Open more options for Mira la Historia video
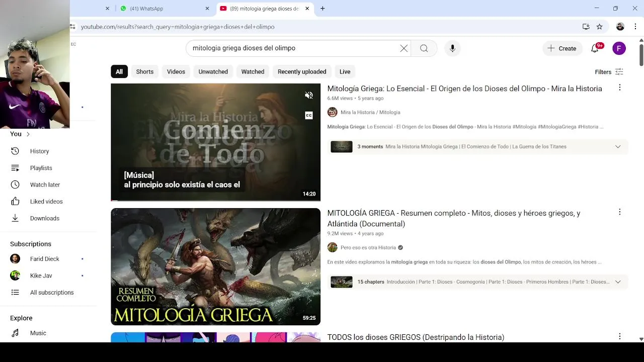This screenshot has width=644, height=362. pos(619,87)
